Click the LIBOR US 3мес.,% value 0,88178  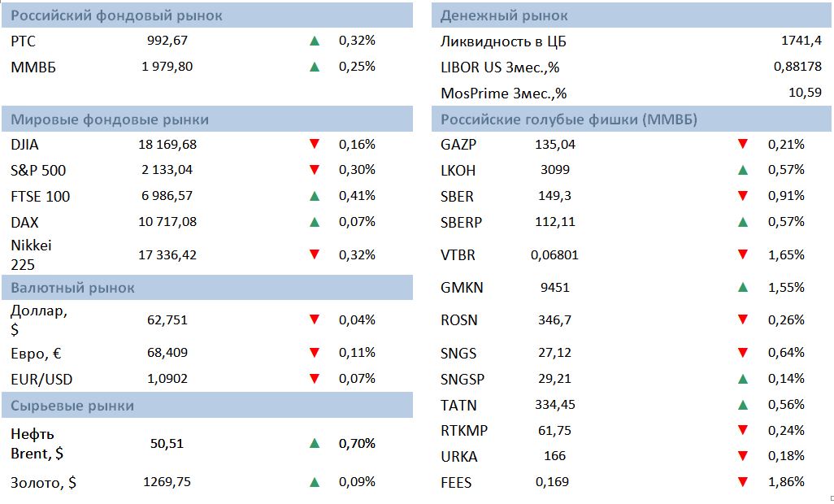point(797,67)
